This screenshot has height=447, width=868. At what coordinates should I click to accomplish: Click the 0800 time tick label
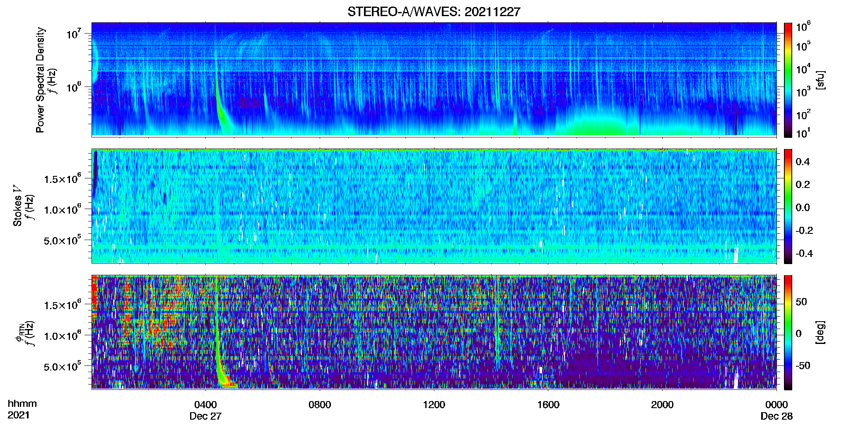click(320, 404)
